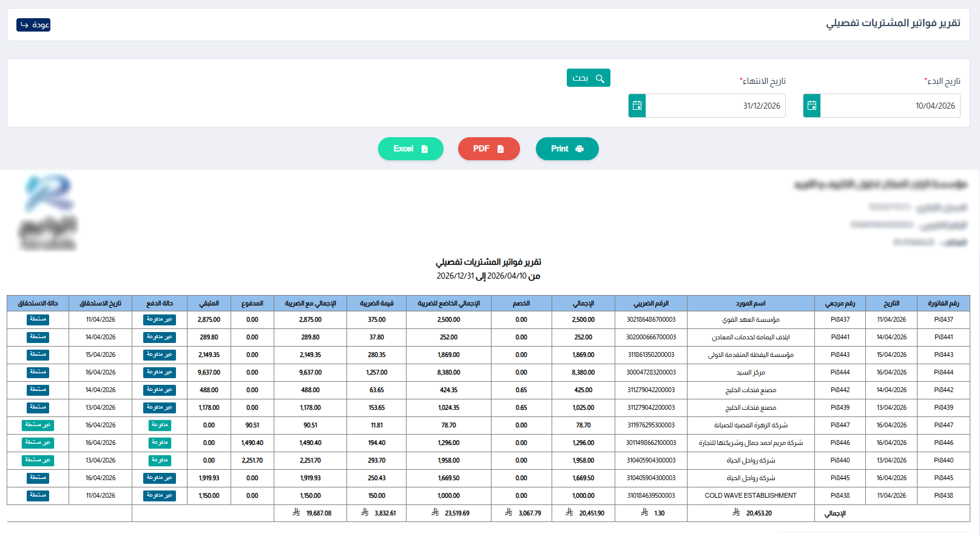Export the report as PDF
Screen dimensions: 980x536
[x=488, y=149]
